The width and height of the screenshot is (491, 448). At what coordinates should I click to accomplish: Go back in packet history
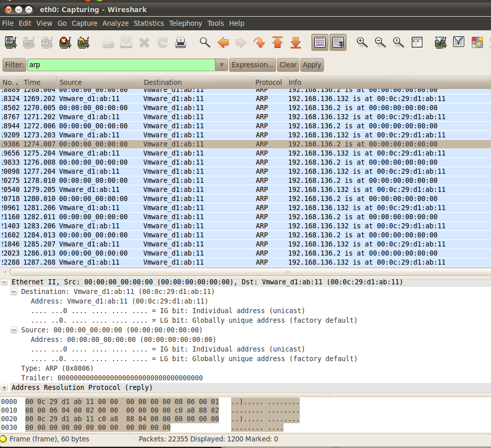tap(223, 42)
